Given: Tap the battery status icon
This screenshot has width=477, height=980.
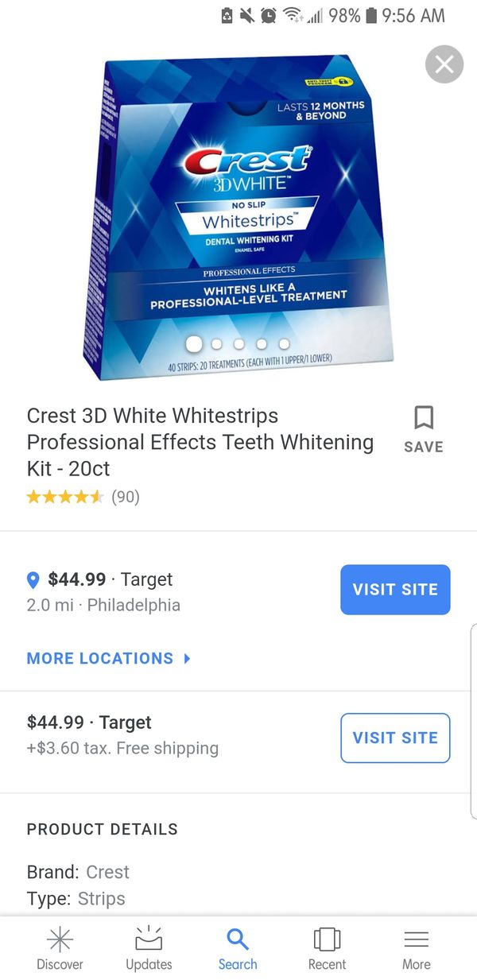Looking at the screenshot, I should click(x=370, y=15).
